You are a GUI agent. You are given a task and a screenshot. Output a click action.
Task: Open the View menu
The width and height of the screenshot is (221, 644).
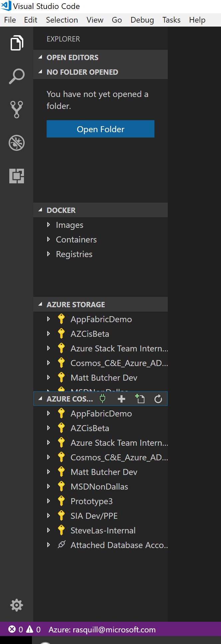click(x=95, y=20)
